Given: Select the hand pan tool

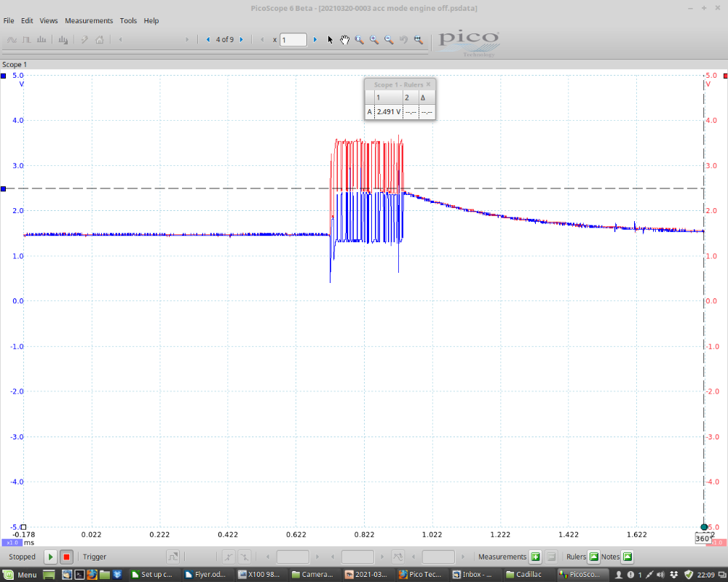Looking at the screenshot, I should pyautogui.click(x=344, y=40).
